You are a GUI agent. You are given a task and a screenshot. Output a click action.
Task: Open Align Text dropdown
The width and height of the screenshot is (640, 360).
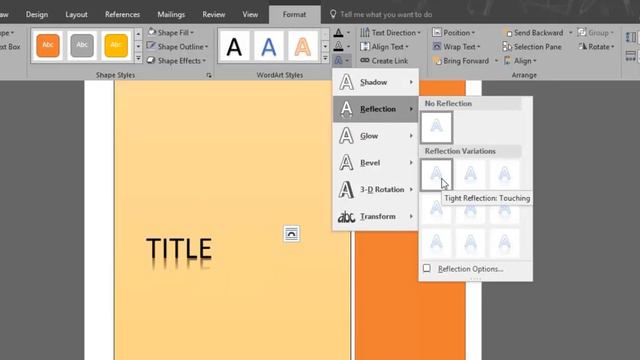pos(384,47)
